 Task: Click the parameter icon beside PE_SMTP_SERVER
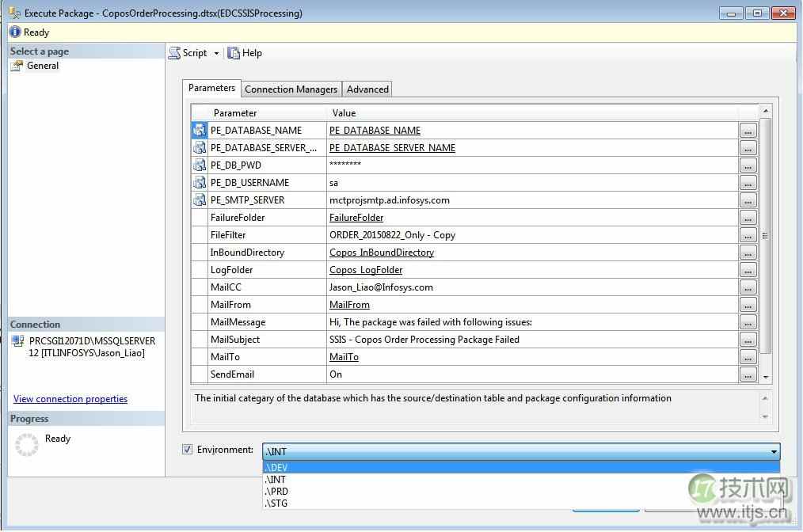pyautogui.click(x=199, y=199)
